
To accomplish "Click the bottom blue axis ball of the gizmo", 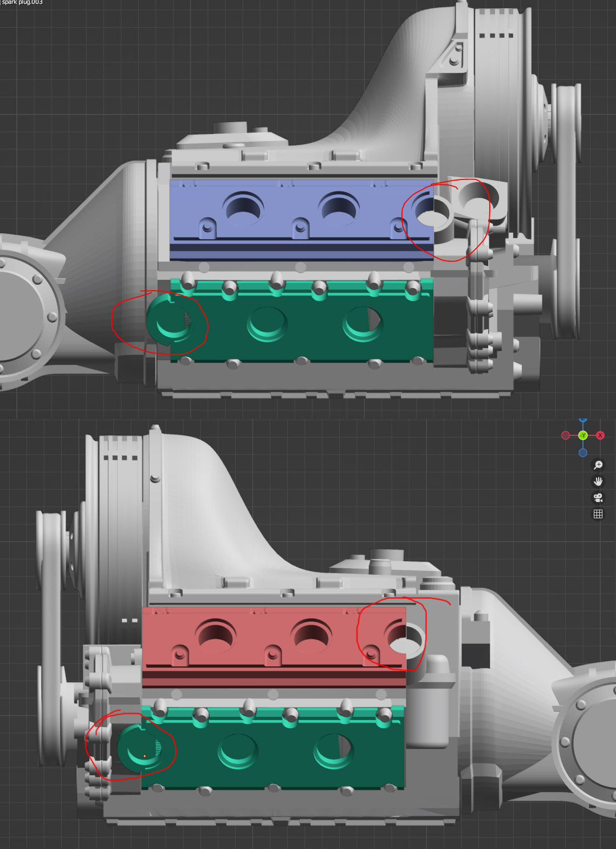I will (x=584, y=452).
